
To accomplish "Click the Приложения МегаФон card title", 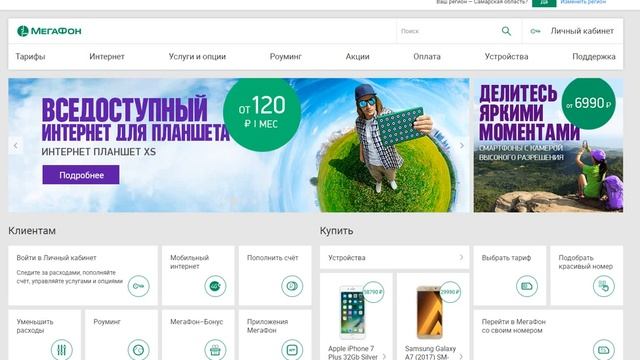I will 267,326.
